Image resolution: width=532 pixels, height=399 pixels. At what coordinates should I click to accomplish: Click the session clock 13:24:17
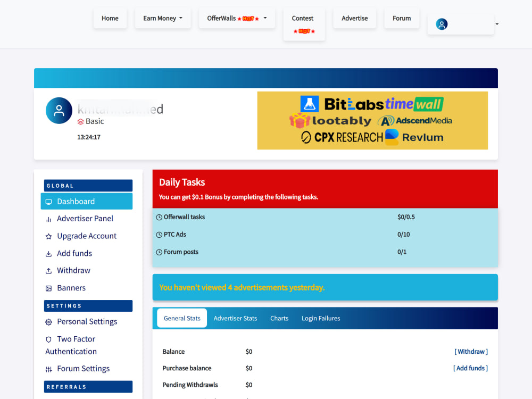89,137
